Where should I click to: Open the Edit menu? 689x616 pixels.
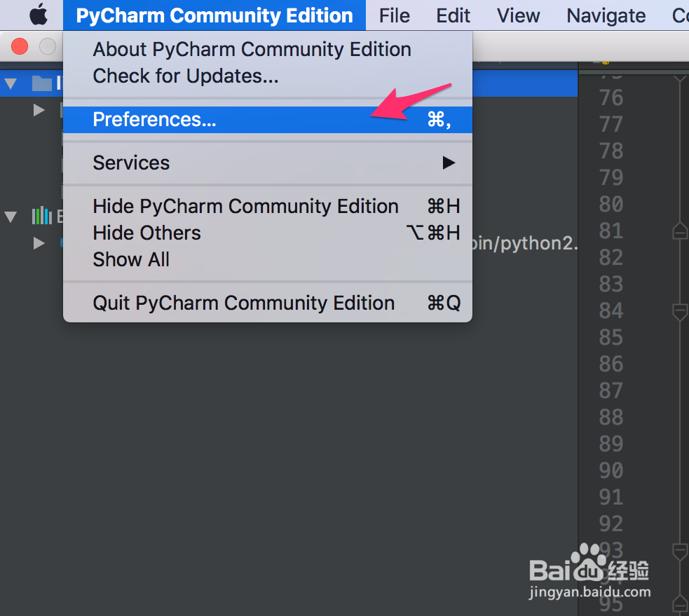[x=452, y=15]
